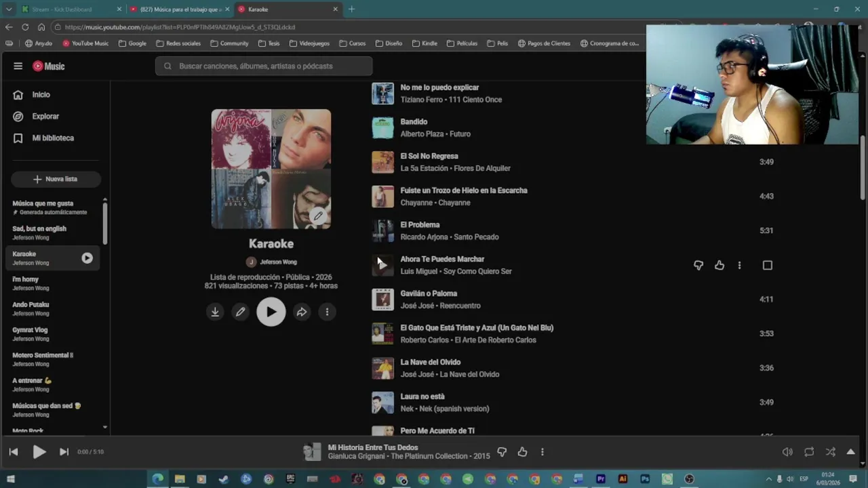Viewport: 868px width, 488px height.
Task: Dislike Mi Historia Entre Tus Dedos
Action: (502, 451)
